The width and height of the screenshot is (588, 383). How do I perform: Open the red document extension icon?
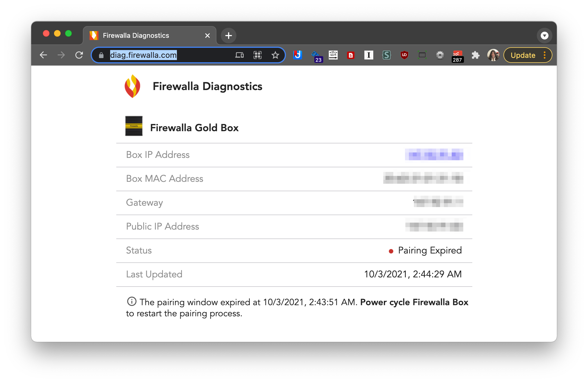point(351,55)
